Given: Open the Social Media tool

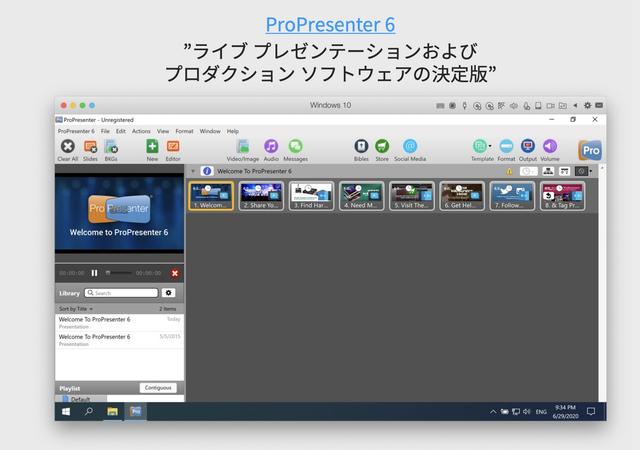Looking at the screenshot, I should (410, 146).
